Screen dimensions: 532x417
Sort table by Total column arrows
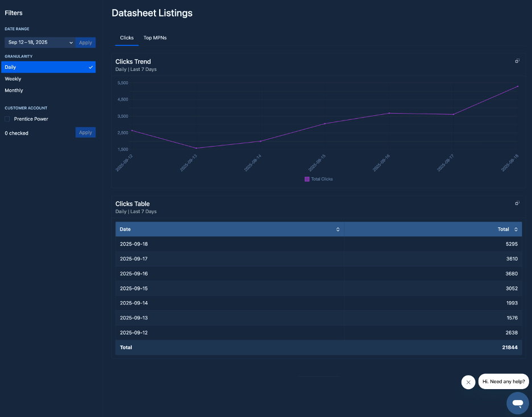tap(516, 230)
